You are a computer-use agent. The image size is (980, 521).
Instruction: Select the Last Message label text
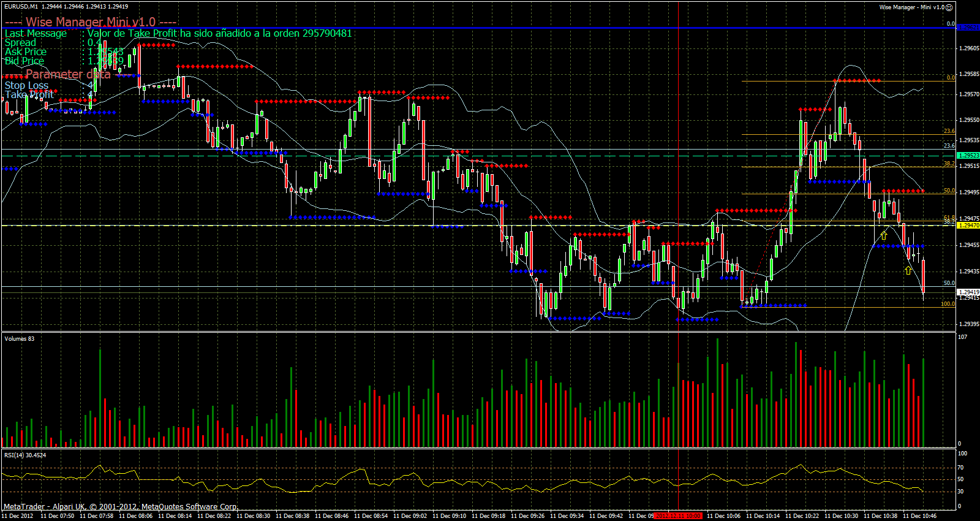[36, 33]
